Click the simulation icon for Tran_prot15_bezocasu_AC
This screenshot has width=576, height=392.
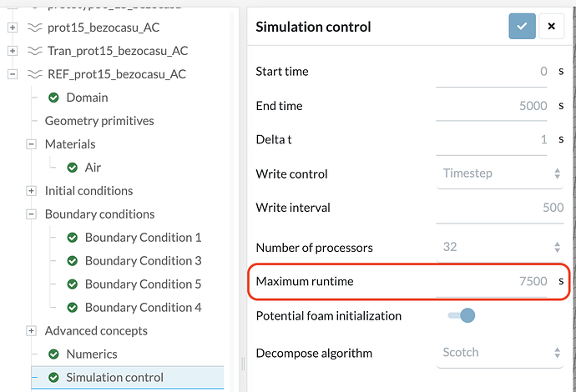(x=34, y=51)
